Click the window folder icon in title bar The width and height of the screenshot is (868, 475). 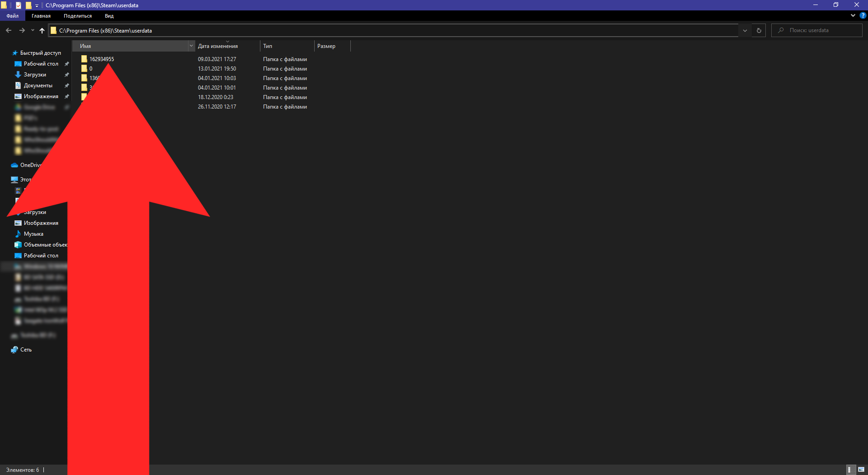(4, 5)
